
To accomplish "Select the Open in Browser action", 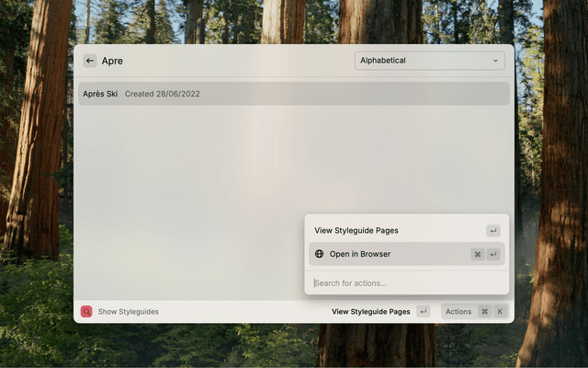I will [360, 254].
